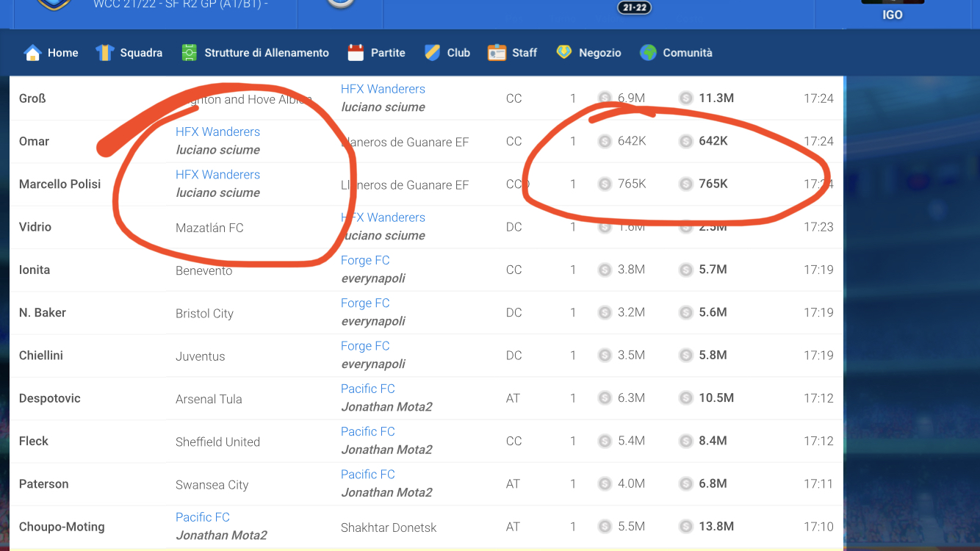The image size is (980, 551).
Task: Open Forge FC link in Chiellini row
Action: tap(365, 346)
